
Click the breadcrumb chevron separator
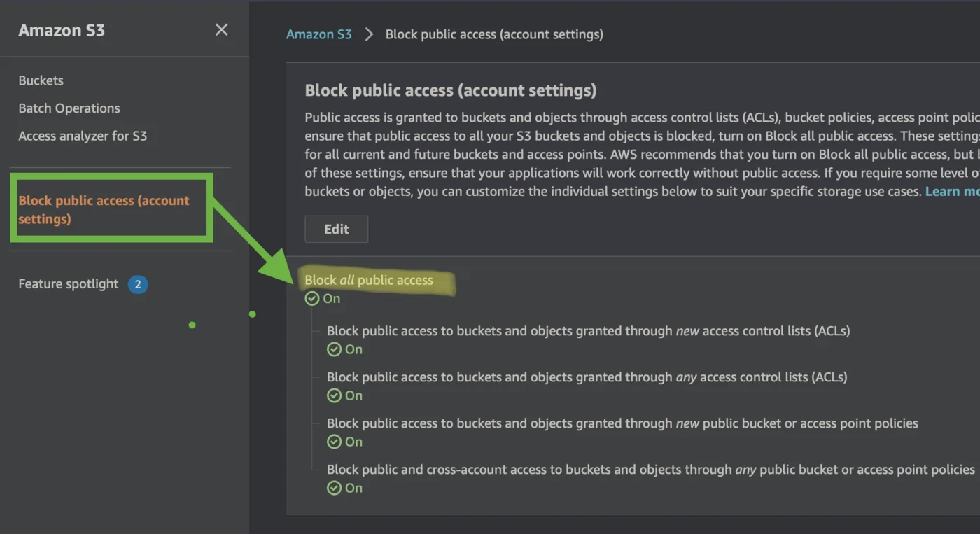(x=369, y=34)
